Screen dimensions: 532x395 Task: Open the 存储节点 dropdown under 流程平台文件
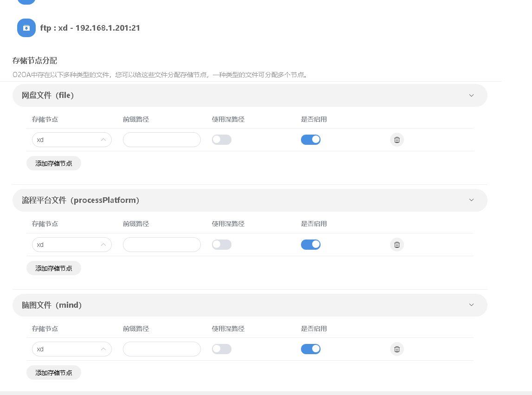pos(71,245)
